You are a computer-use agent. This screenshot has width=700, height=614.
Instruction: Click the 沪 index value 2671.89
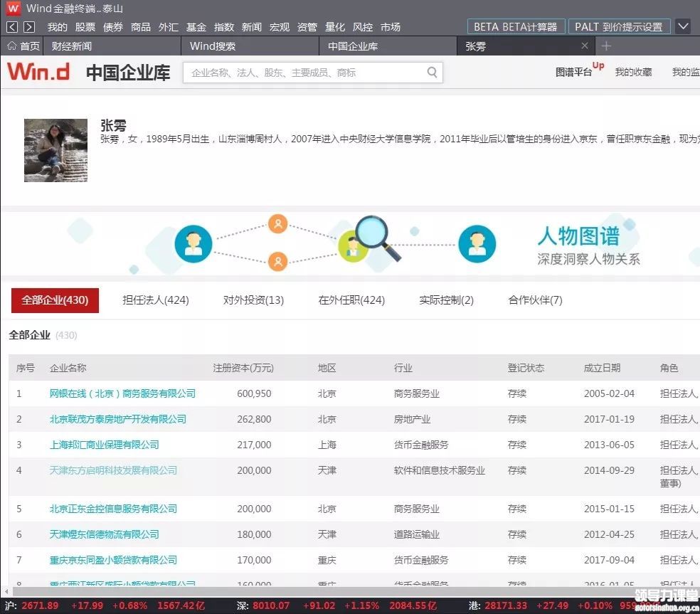[40, 606]
